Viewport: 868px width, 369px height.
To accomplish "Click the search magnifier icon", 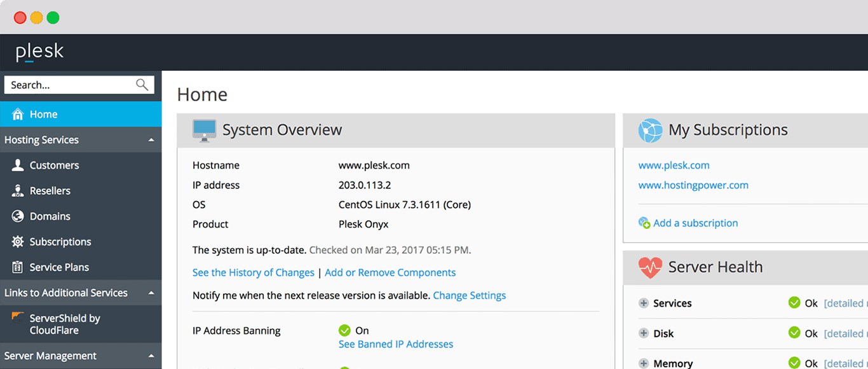I will click(142, 85).
